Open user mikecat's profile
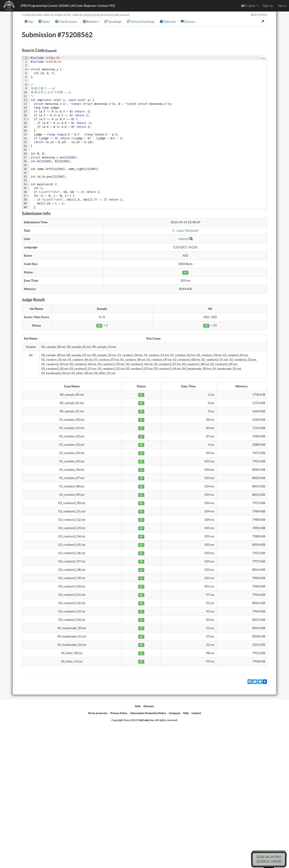289x868 pixels. [183, 239]
